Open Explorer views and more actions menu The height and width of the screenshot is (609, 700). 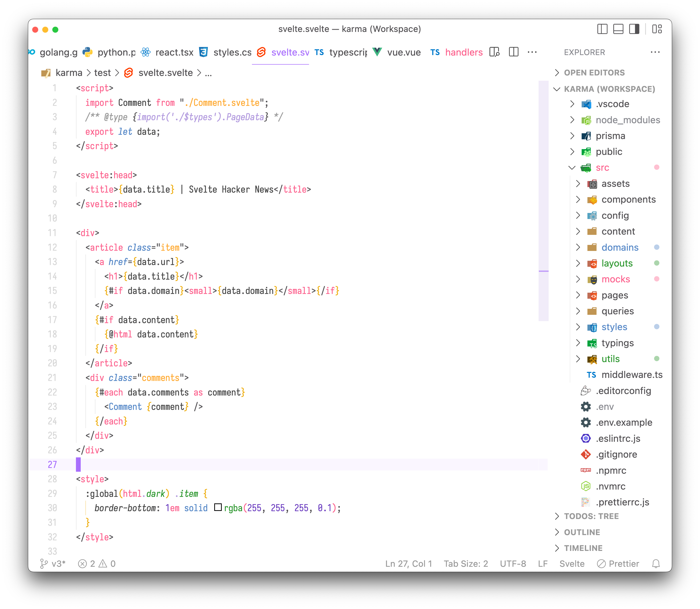click(x=655, y=52)
